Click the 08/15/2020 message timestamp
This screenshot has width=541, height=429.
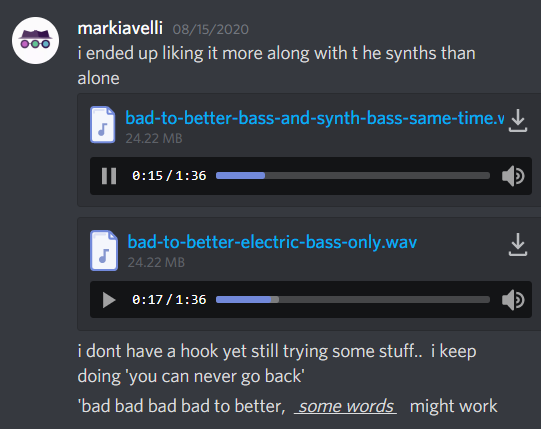[210, 29]
